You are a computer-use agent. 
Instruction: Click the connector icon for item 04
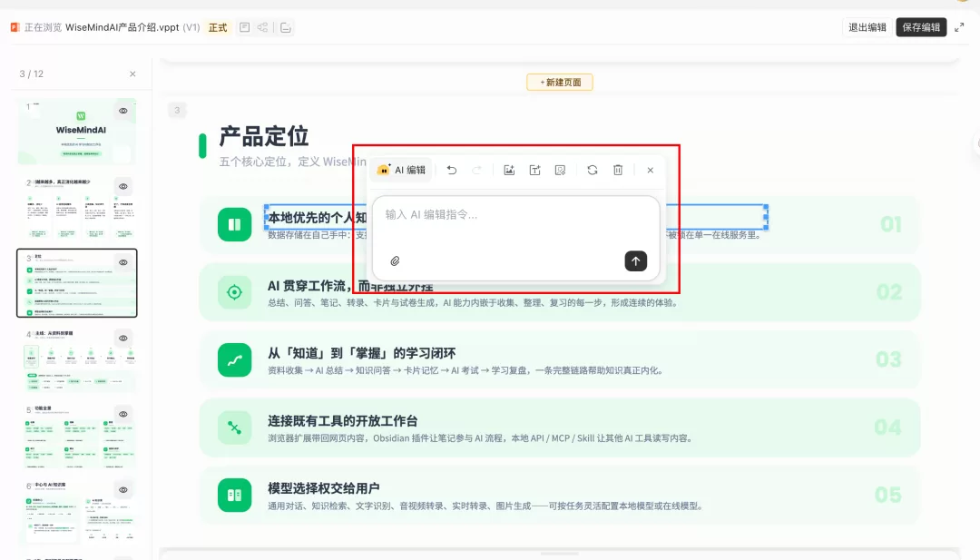click(x=234, y=427)
